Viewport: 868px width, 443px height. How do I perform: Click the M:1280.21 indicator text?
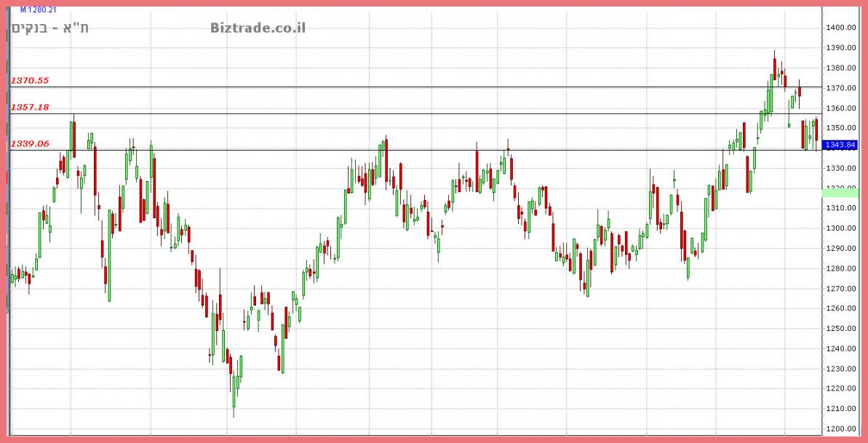coord(38,10)
